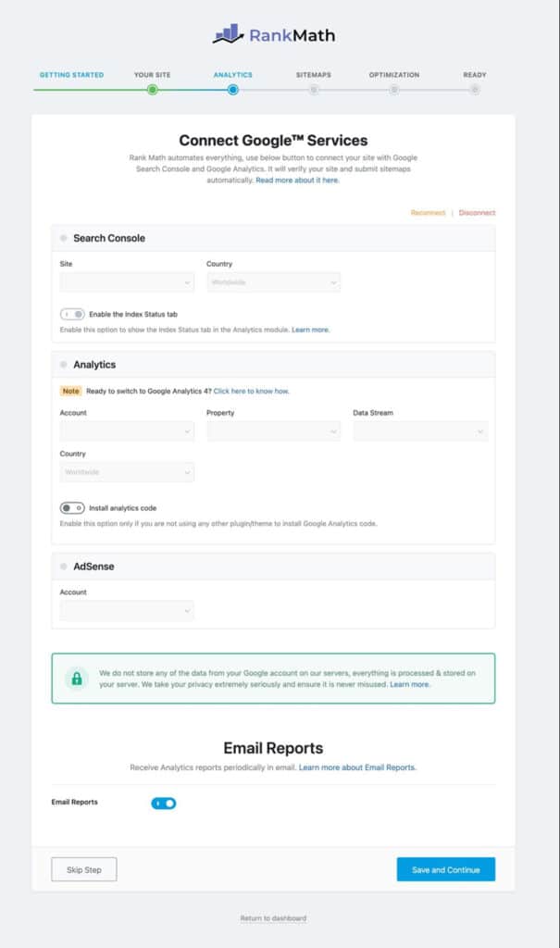Open the Search Console Site dropdown
The width and height of the screenshot is (560, 948).
(x=127, y=282)
